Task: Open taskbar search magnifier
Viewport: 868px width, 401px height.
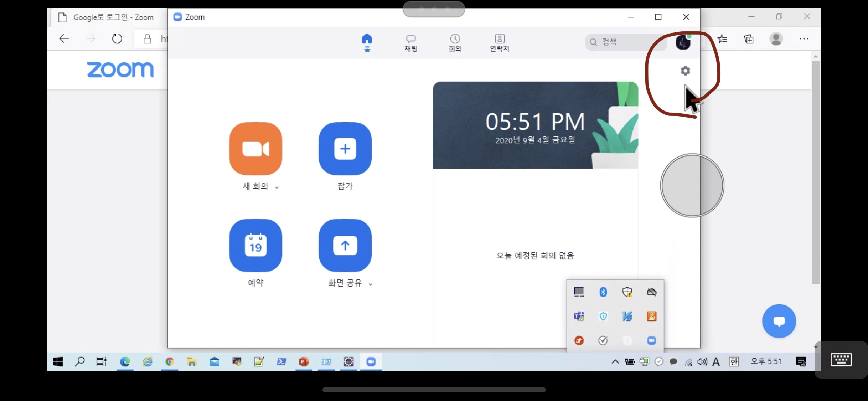Action: coord(79,362)
